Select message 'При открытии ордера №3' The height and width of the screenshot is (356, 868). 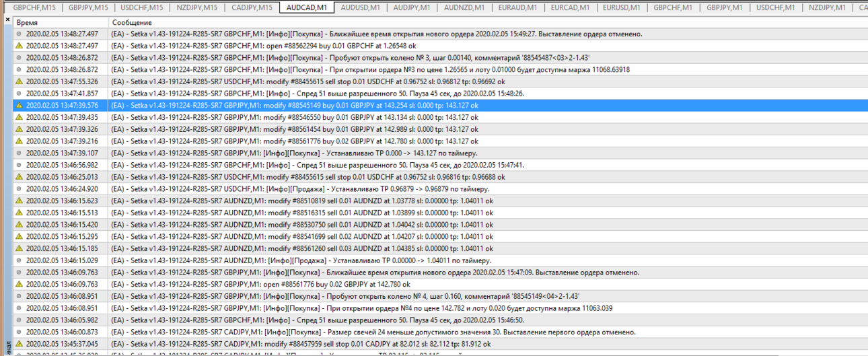[x=371, y=69]
